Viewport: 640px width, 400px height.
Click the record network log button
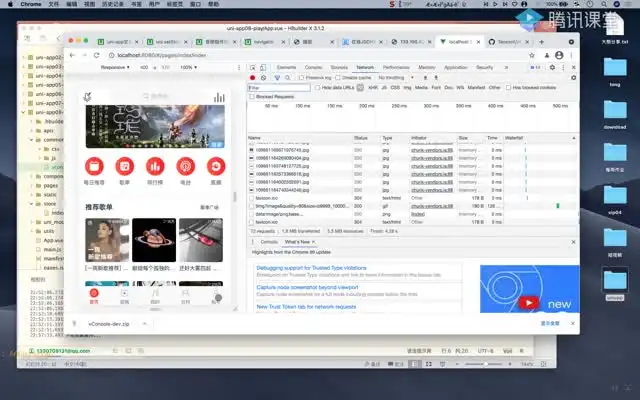click(x=252, y=77)
